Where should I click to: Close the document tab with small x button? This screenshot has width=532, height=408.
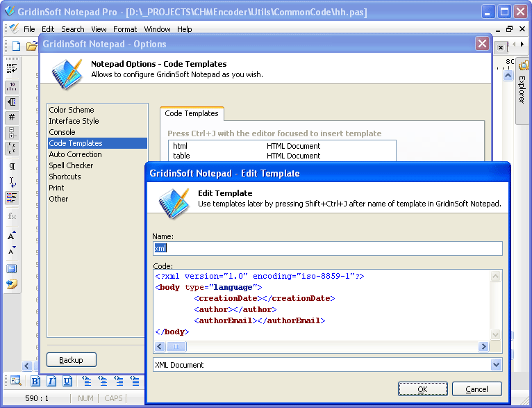click(501, 47)
